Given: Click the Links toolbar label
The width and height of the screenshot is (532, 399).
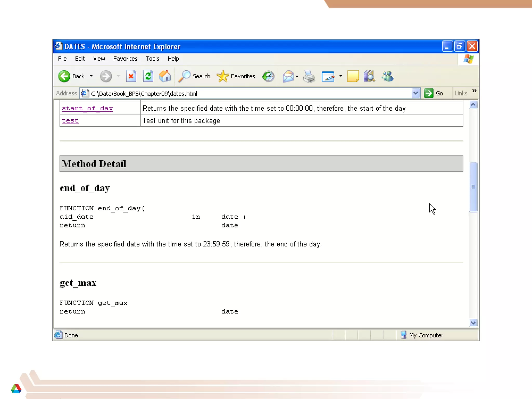Looking at the screenshot, I should pyautogui.click(x=461, y=93).
